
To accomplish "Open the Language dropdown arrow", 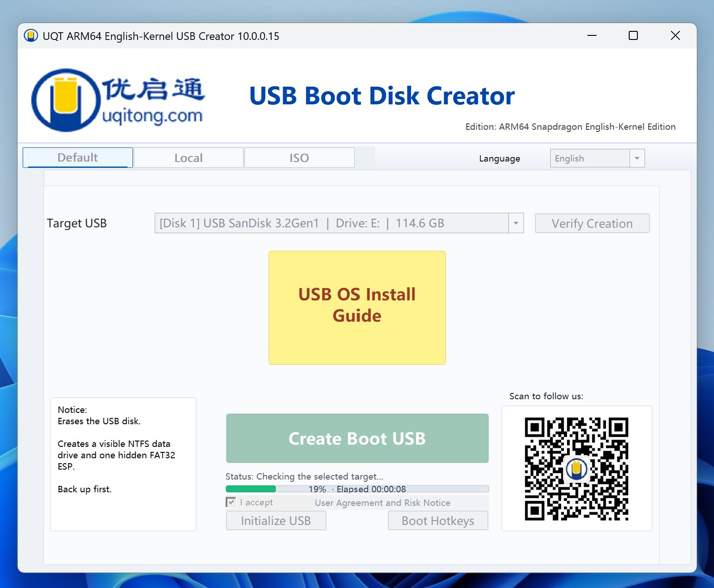I will pyautogui.click(x=637, y=158).
